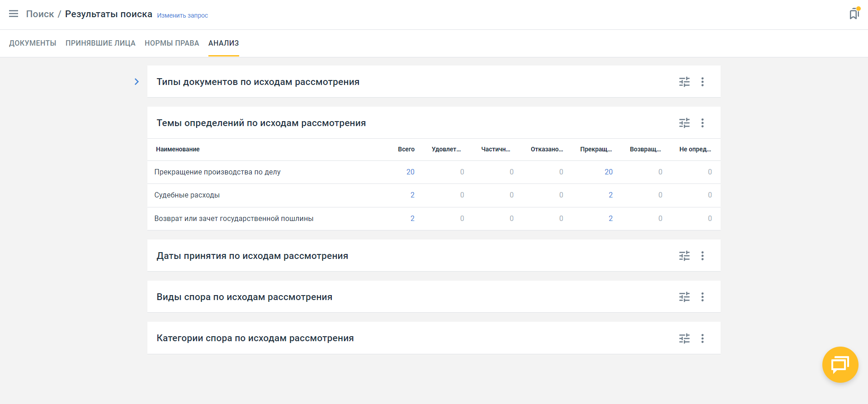The image size is (868, 404).
Task: Click Результаты поиска page title
Action: (108, 14)
